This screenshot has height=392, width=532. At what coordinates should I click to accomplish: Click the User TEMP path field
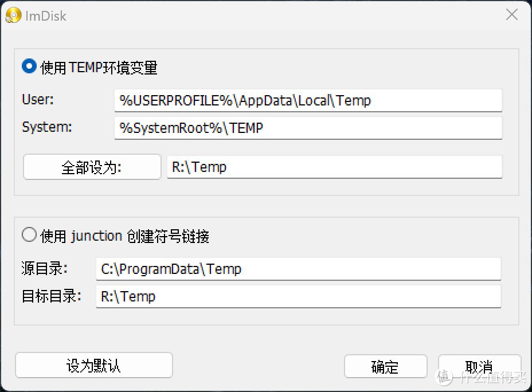coord(308,100)
